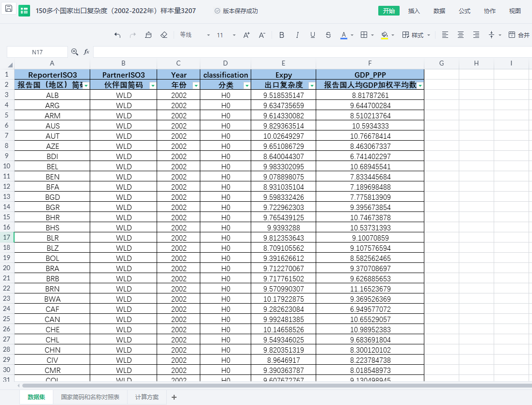Open filter for 伙伴国简码 column
Viewport: 532px width, 405px height.
[x=153, y=85]
